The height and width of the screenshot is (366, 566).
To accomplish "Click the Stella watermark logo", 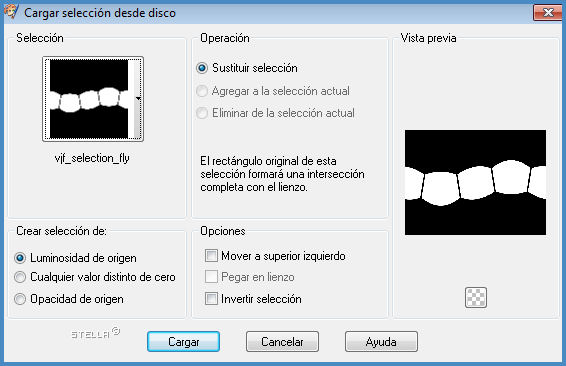I will 95,334.
